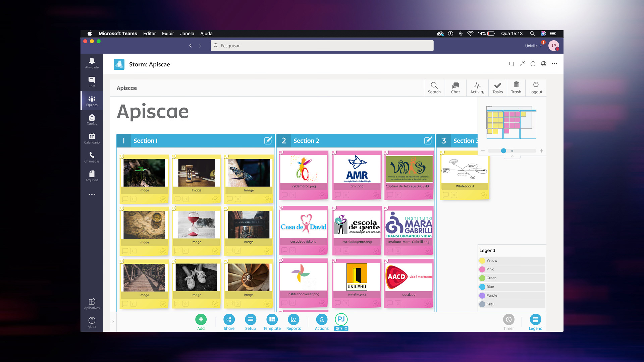The image size is (644, 362).
Task: Open the Apple menu
Action: pos(90,34)
